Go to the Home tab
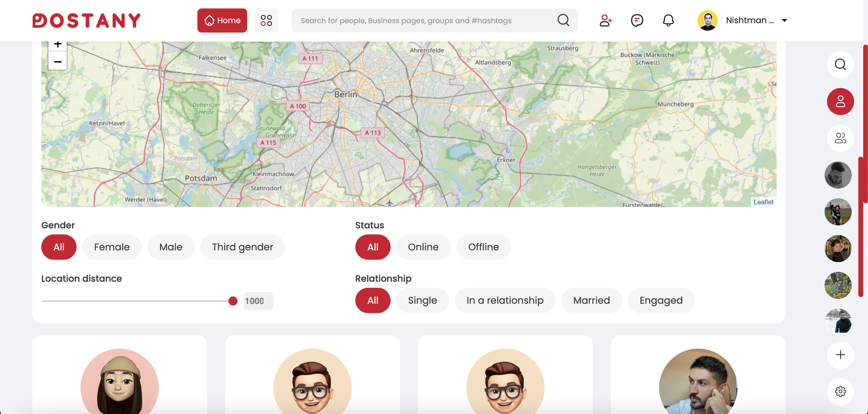The height and width of the screenshot is (414, 868). pos(222,20)
